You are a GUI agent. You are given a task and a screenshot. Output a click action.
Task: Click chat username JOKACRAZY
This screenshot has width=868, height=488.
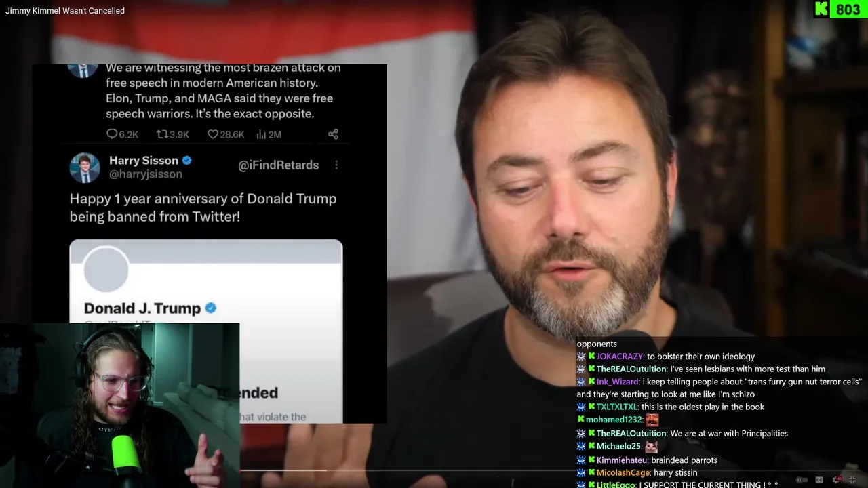(x=620, y=357)
